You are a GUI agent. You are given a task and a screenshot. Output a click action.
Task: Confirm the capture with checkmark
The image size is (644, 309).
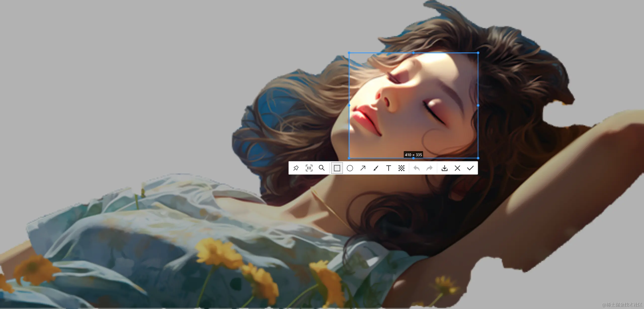point(470,168)
